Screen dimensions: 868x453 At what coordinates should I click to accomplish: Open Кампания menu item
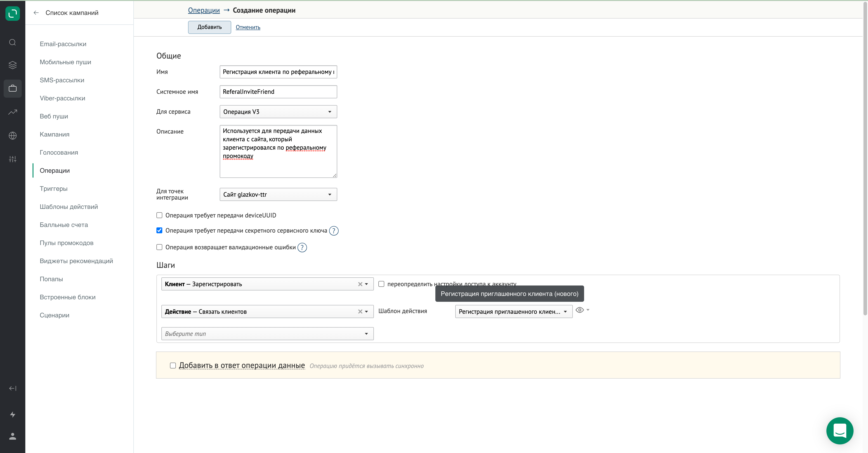[x=54, y=134]
